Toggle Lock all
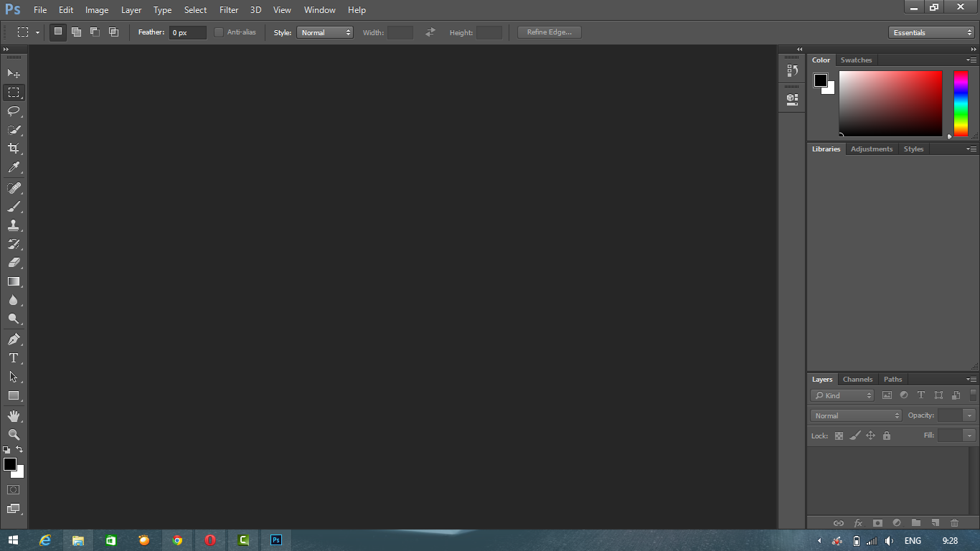Screen dimensions: 980x551 [x=887, y=435]
